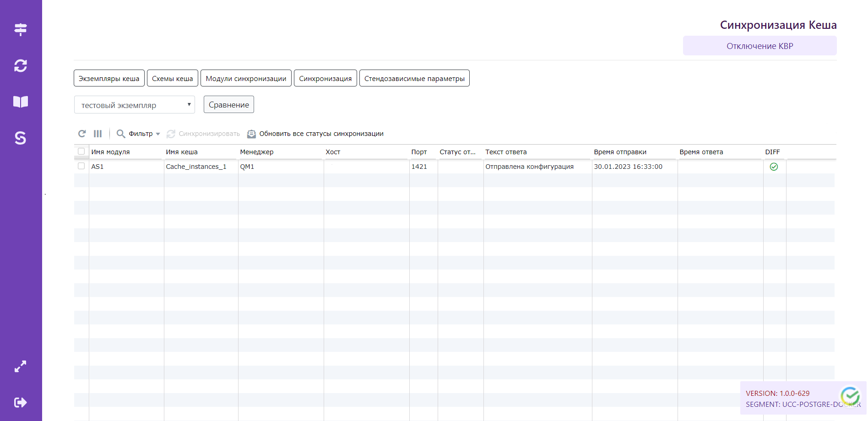The height and width of the screenshot is (421, 868).
Task: Open the book icon in the sidebar
Action: click(x=21, y=102)
